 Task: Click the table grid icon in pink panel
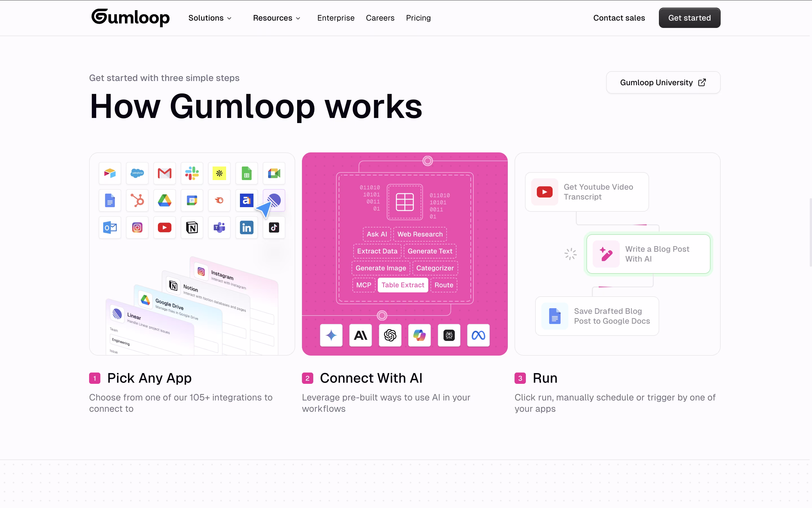tap(405, 202)
